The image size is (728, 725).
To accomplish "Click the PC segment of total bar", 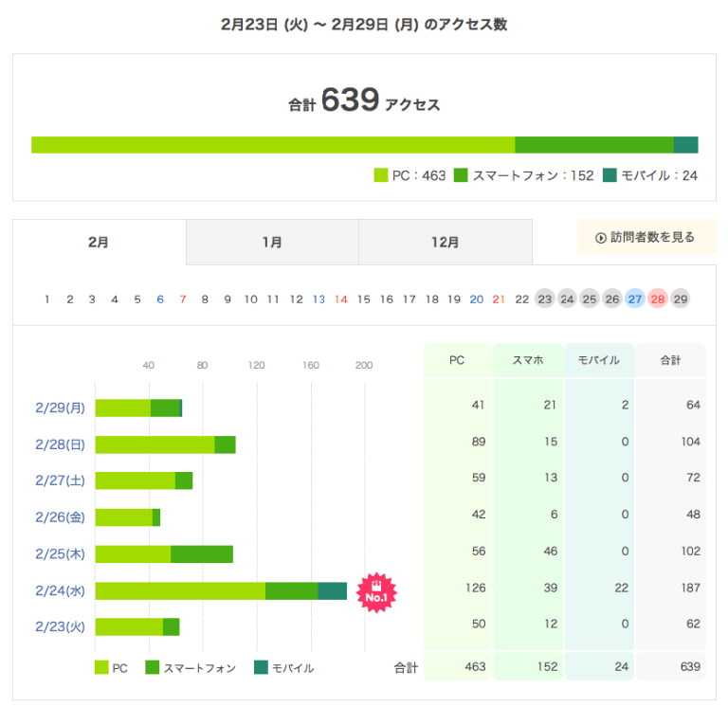I will (x=273, y=145).
